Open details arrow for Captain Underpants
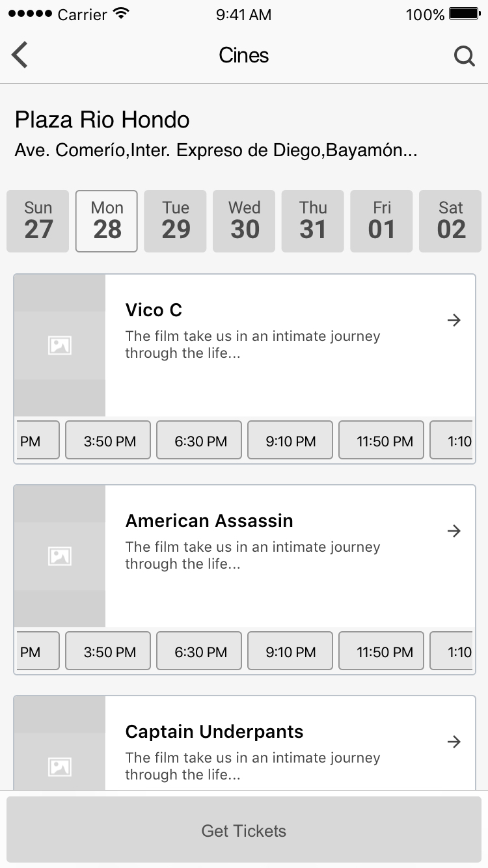 [x=454, y=742]
